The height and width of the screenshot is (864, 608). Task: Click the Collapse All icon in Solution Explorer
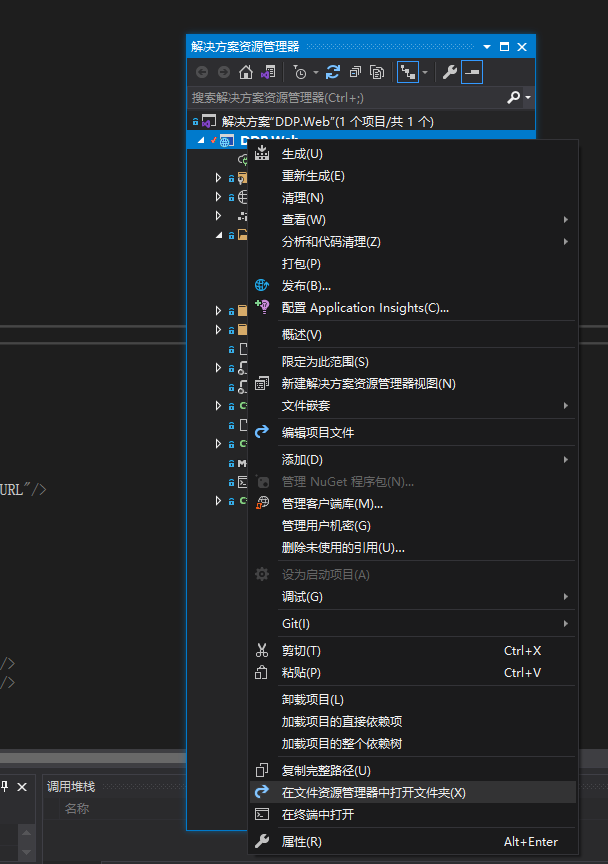(355, 72)
